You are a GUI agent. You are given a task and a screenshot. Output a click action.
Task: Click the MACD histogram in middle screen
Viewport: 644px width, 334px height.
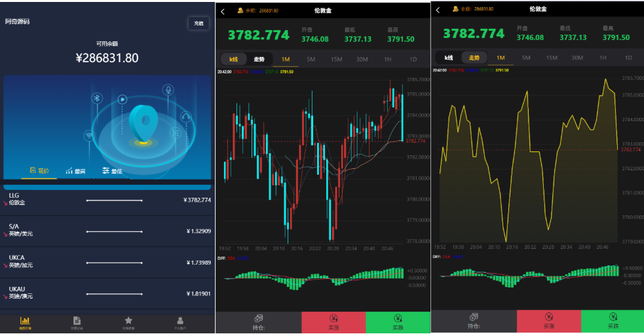coord(314,278)
